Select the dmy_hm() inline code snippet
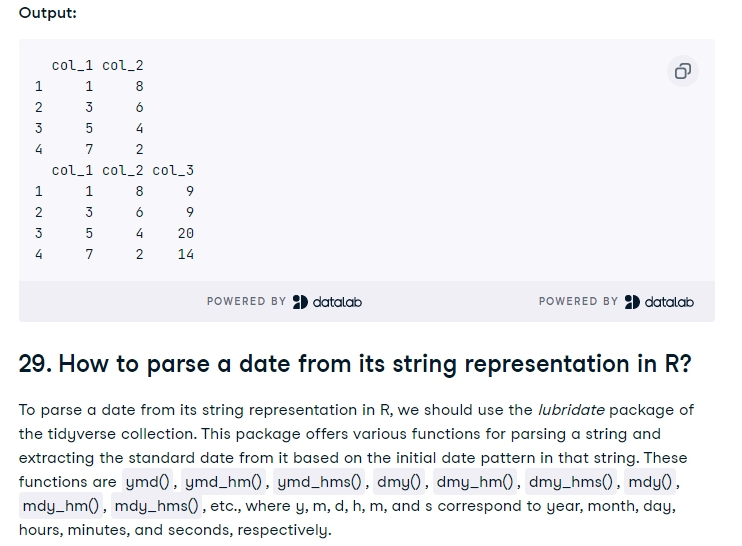Screen dimensions: 742x546 point(475,482)
